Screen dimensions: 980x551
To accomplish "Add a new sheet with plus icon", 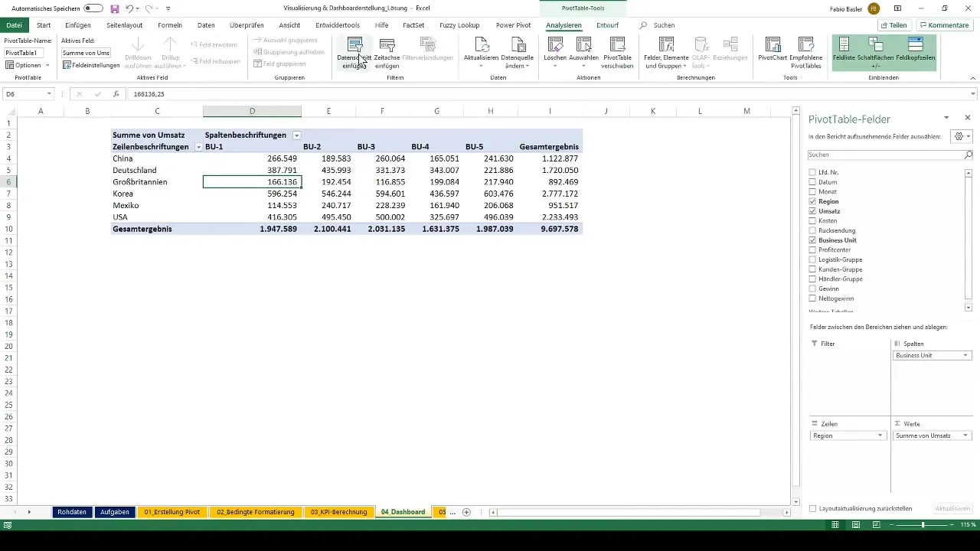I will tap(466, 512).
